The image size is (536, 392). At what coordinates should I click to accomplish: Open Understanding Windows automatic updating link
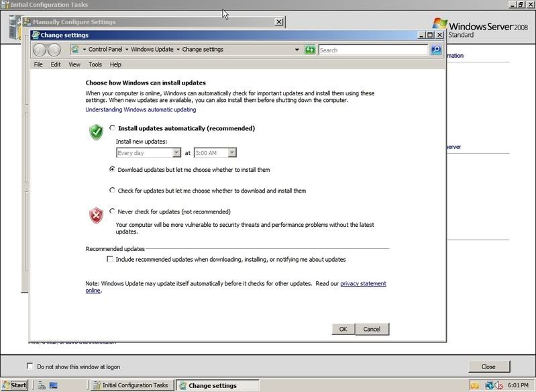[x=140, y=109]
